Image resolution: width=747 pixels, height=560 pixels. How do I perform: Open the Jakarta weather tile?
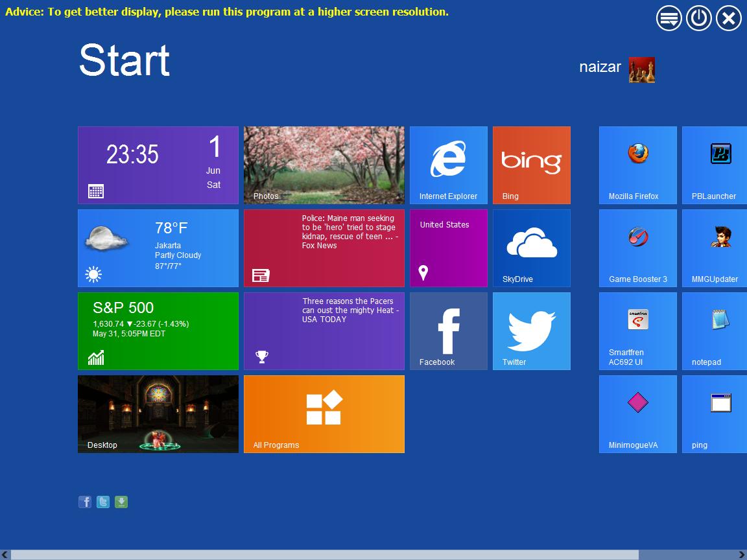tap(158, 248)
